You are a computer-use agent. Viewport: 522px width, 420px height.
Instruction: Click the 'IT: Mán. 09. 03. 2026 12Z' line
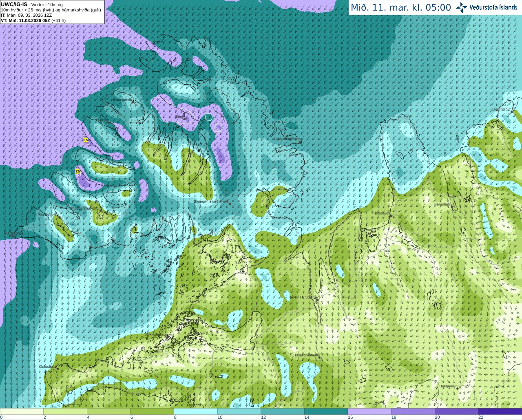tap(26, 15)
